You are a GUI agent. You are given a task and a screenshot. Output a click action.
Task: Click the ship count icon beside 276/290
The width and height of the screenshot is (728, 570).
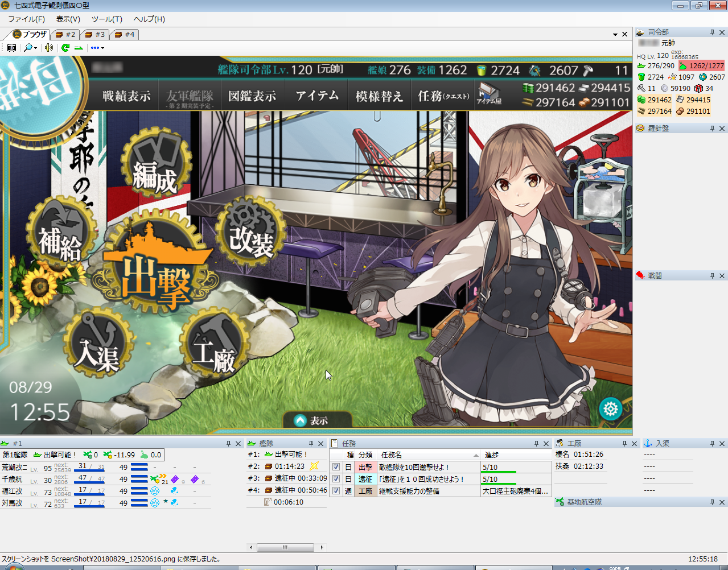tap(641, 66)
